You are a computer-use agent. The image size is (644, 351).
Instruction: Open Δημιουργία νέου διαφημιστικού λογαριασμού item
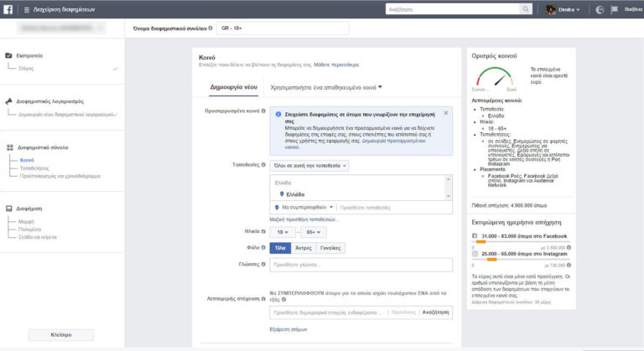click(66, 114)
